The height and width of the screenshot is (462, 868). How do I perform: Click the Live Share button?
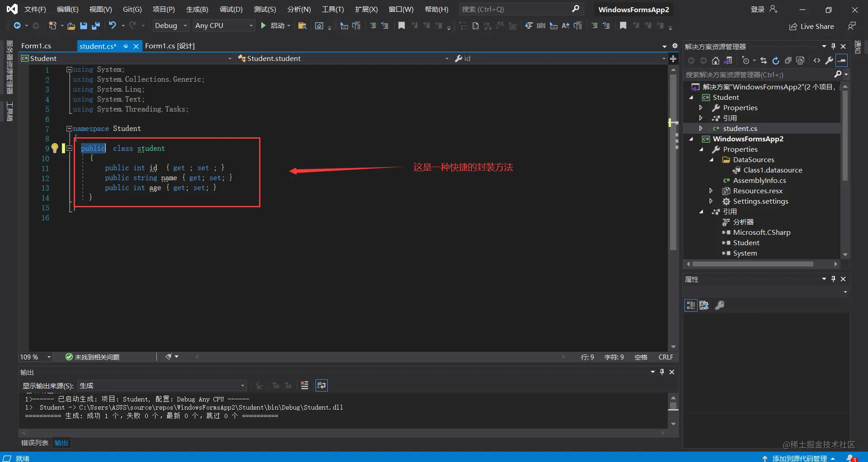point(811,27)
